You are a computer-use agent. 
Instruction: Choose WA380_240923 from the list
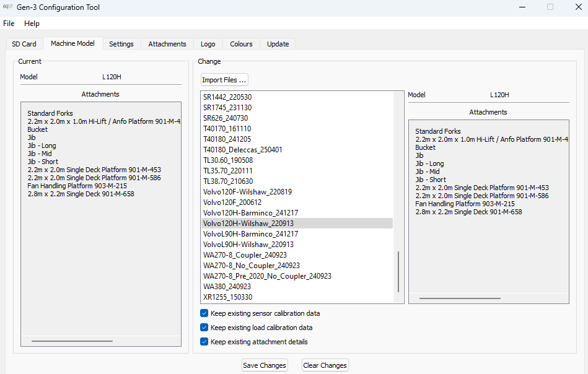[x=297, y=286]
